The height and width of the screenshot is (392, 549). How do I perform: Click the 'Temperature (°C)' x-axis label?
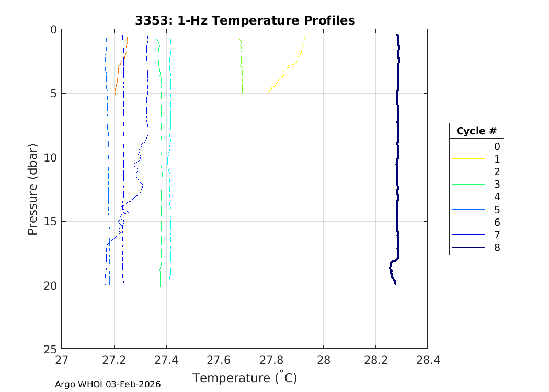pyautogui.click(x=245, y=377)
